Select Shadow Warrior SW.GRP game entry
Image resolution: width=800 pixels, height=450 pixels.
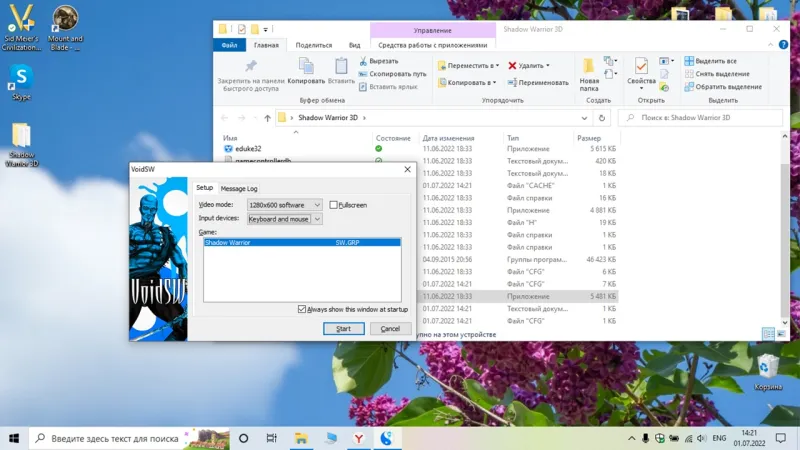point(302,242)
